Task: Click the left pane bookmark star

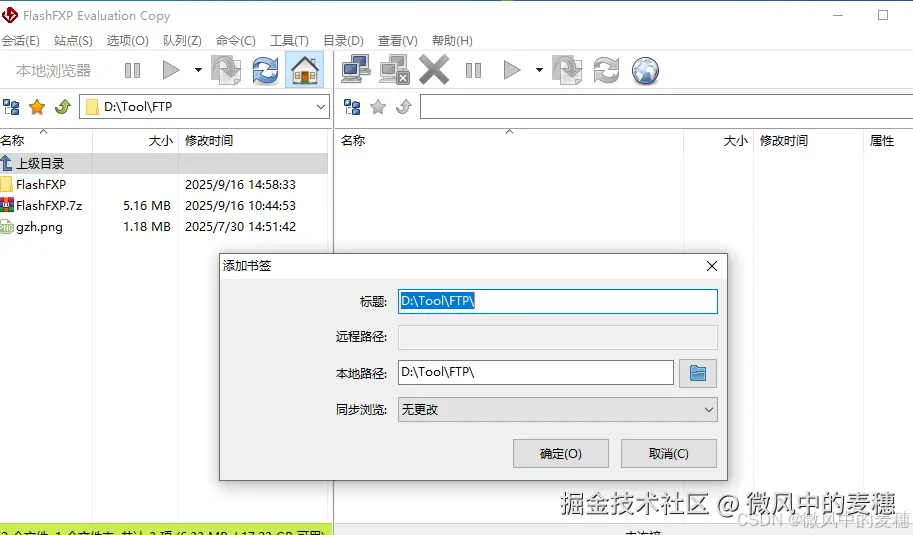Action: point(37,107)
